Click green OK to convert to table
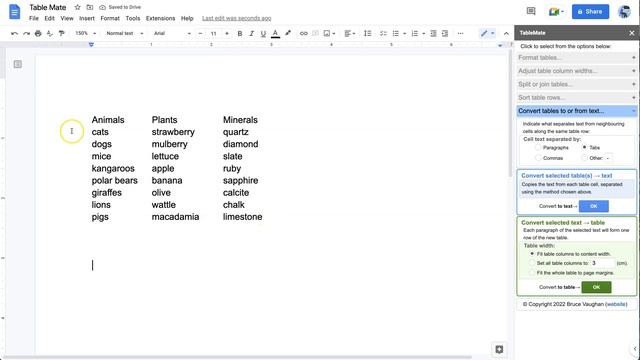 pos(596,287)
